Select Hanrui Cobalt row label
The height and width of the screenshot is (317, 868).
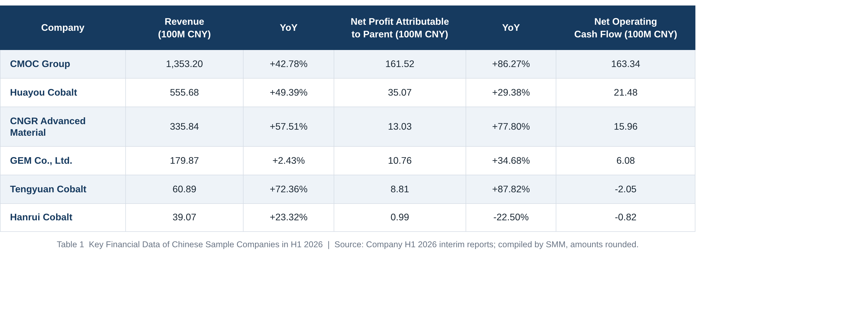click(x=41, y=217)
